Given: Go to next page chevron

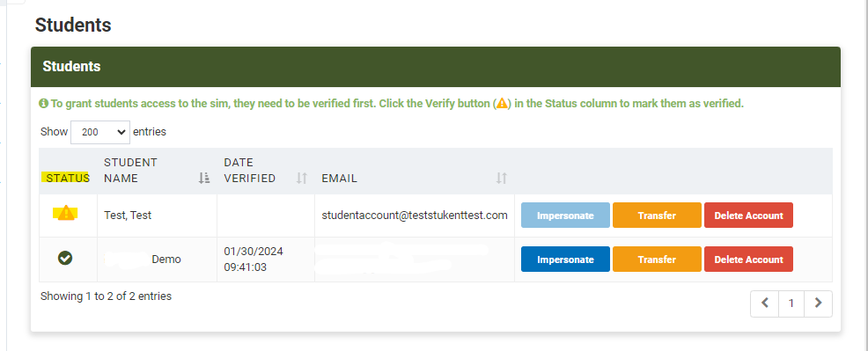Looking at the screenshot, I should 818,303.
